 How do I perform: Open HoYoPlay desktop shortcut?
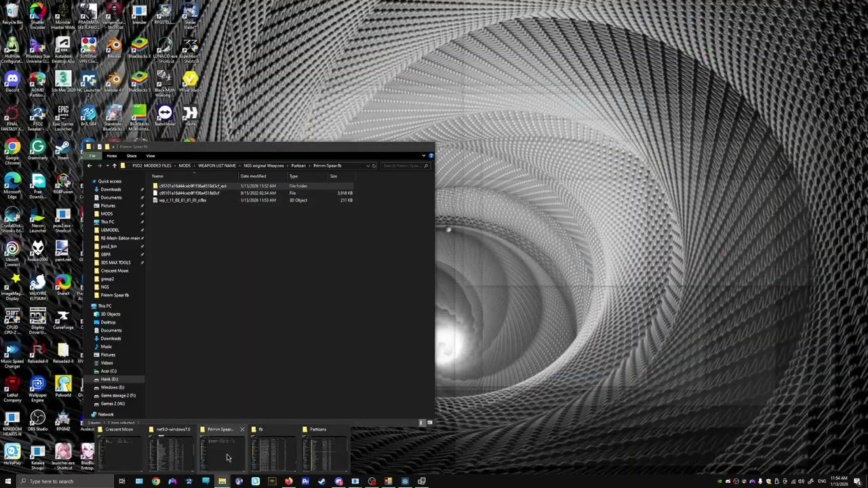tap(12, 455)
